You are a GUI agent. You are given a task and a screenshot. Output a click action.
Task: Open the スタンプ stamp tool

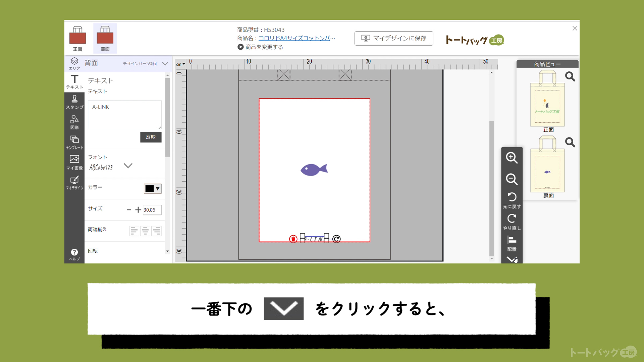click(74, 102)
